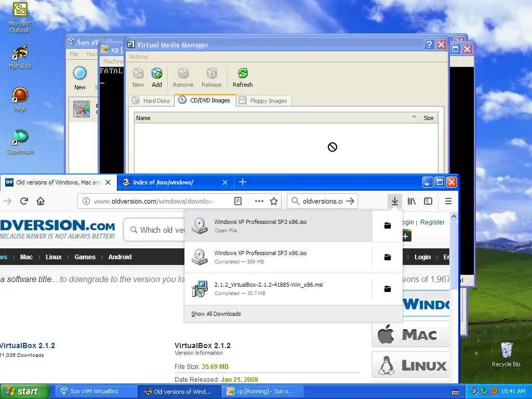
Task: Click the Android navigation item on website
Action: 120,257
